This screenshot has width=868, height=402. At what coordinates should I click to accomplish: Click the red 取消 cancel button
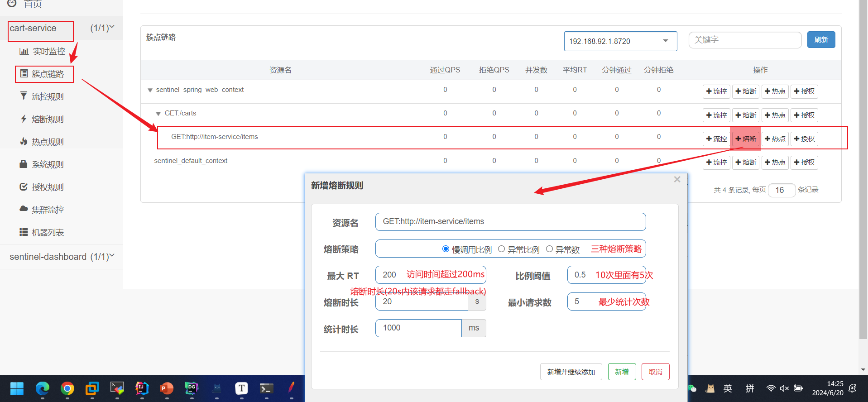(x=655, y=372)
